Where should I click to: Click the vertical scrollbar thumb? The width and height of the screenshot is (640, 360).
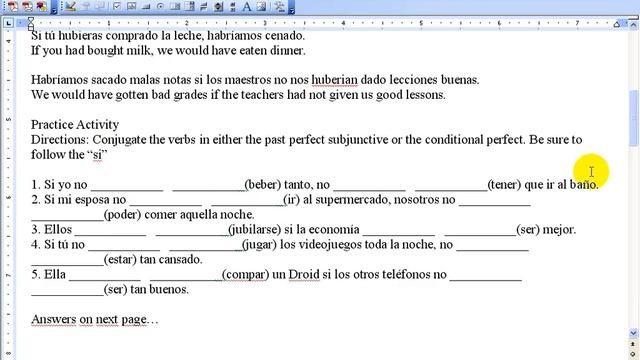point(633,118)
